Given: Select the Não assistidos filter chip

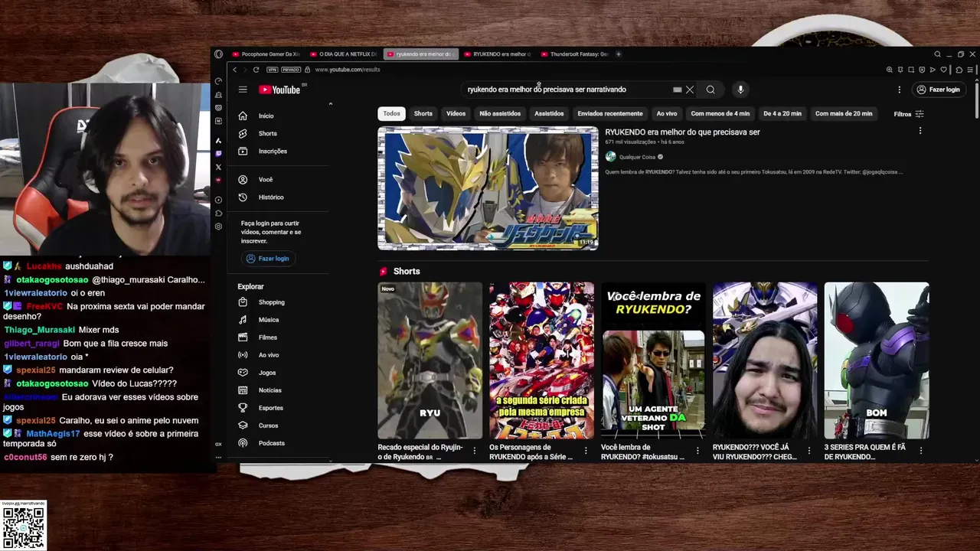Looking at the screenshot, I should [500, 114].
